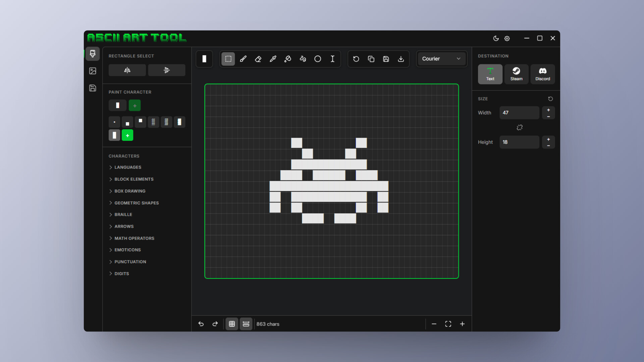Select the full block paint character slot

(117, 106)
